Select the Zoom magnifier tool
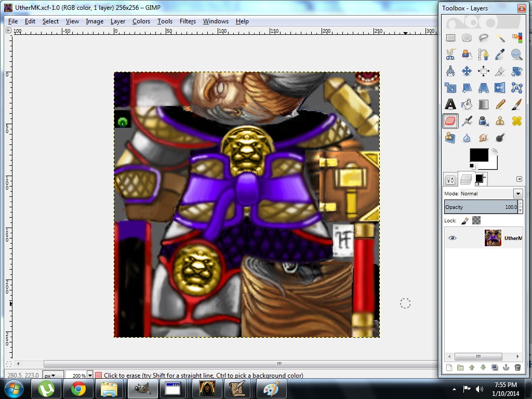532x399 pixels. [517, 54]
